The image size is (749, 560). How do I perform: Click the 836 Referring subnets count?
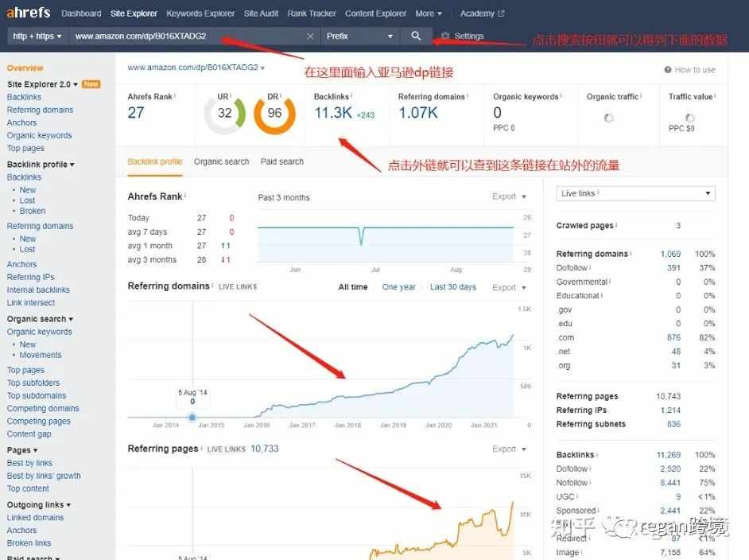(x=673, y=424)
